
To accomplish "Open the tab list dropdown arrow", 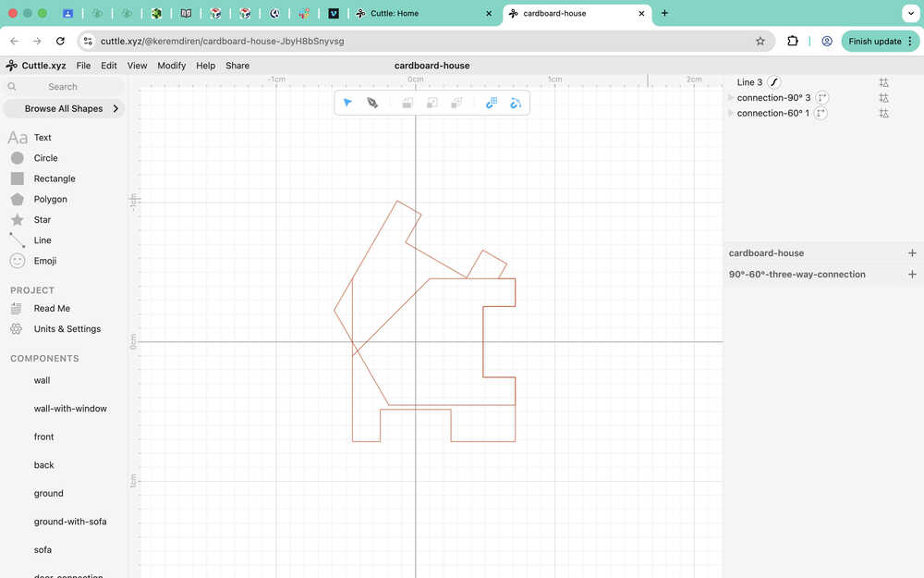I will [x=911, y=13].
